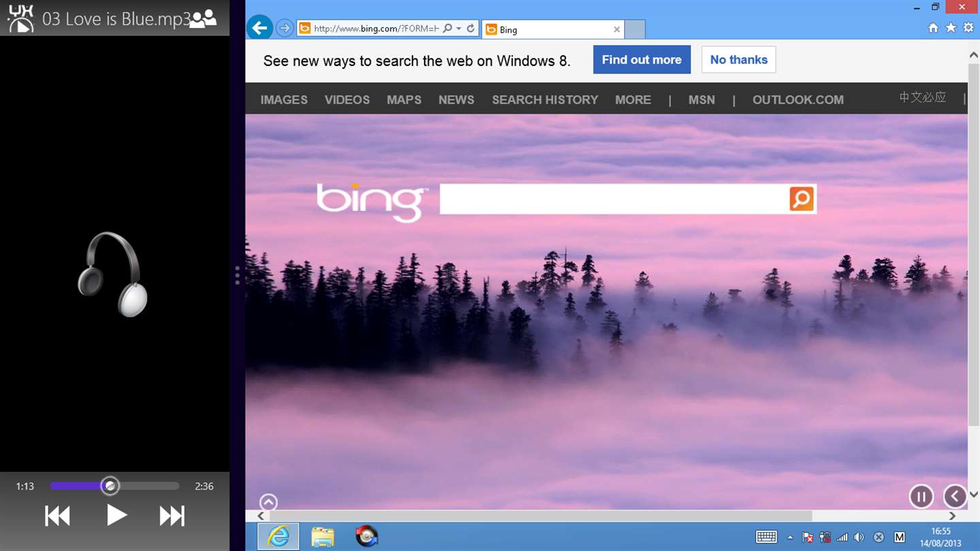This screenshot has width=980, height=551.
Task: Click the Bing search box
Action: pyautogui.click(x=614, y=199)
